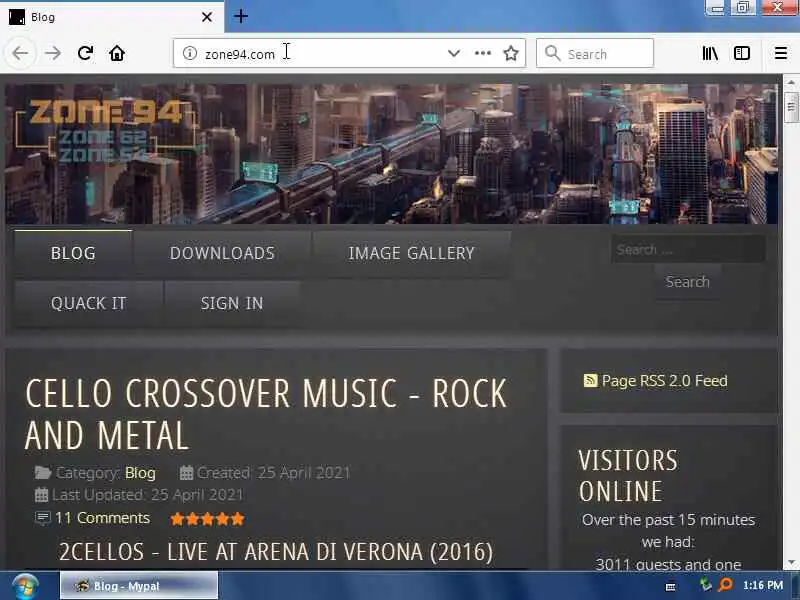The image size is (800, 600).
Task: Click the page scrollbar thumb
Action: click(x=791, y=107)
